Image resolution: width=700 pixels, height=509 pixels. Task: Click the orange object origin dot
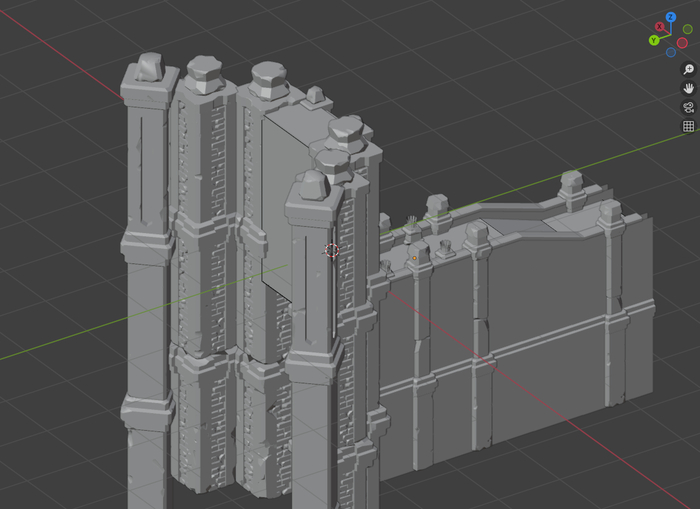(414, 258)
